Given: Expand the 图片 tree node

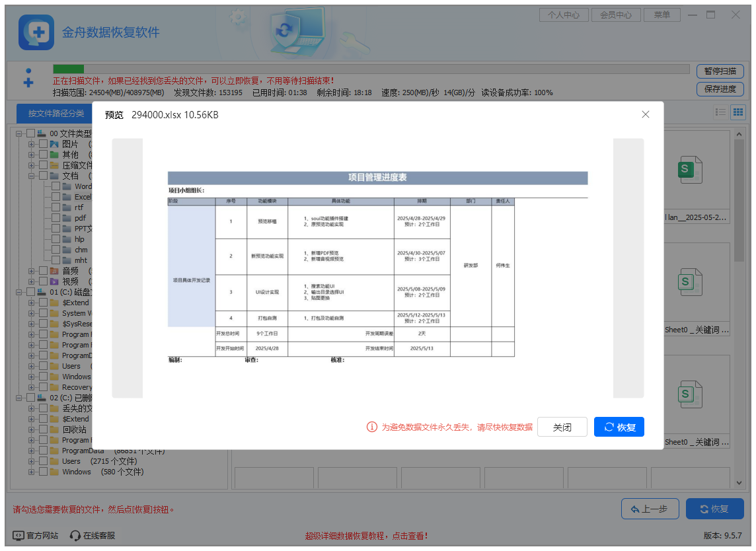Looking at the screenshot, I should (x=31, y=144).
